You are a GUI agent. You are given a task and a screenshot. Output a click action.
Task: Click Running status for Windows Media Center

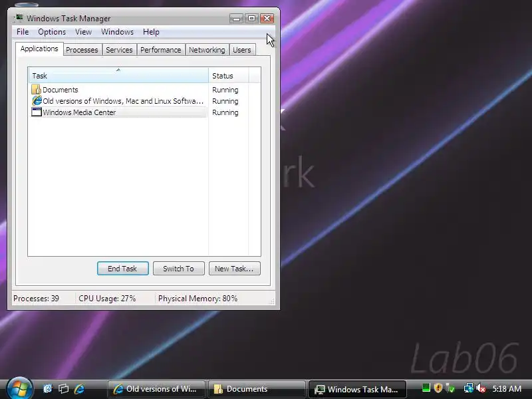click(225, 112)
